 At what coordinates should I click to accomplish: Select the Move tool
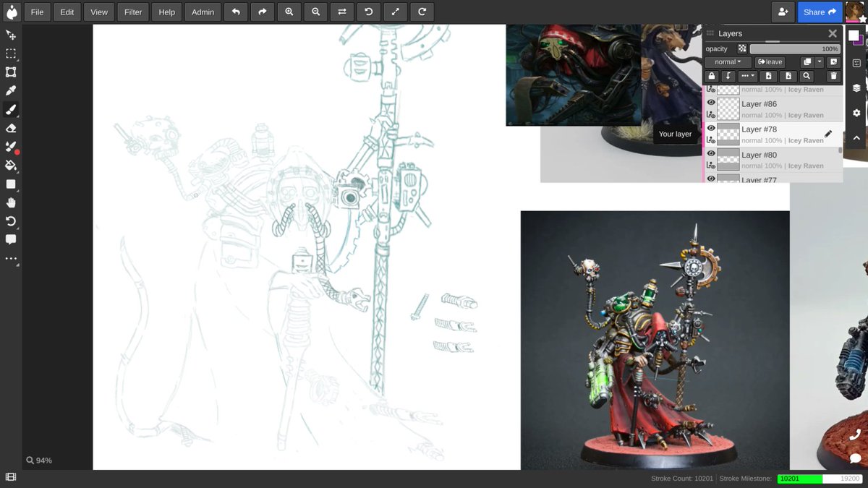click(x=11, y=35)
